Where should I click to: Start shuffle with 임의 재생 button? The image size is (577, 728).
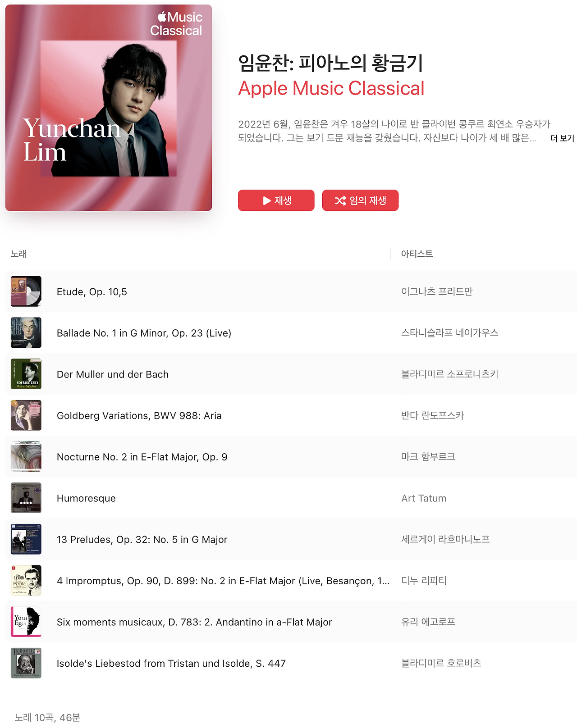(360, 200)
